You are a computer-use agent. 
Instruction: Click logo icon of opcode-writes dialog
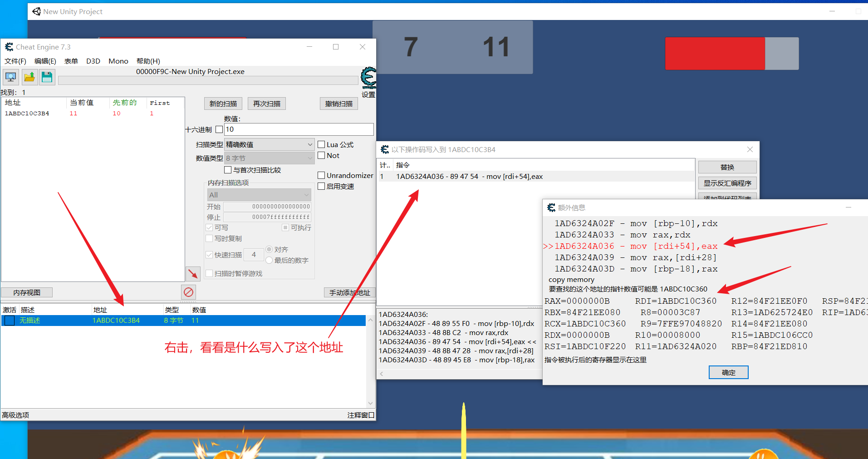pyautogui.click(x=385, y=149)
